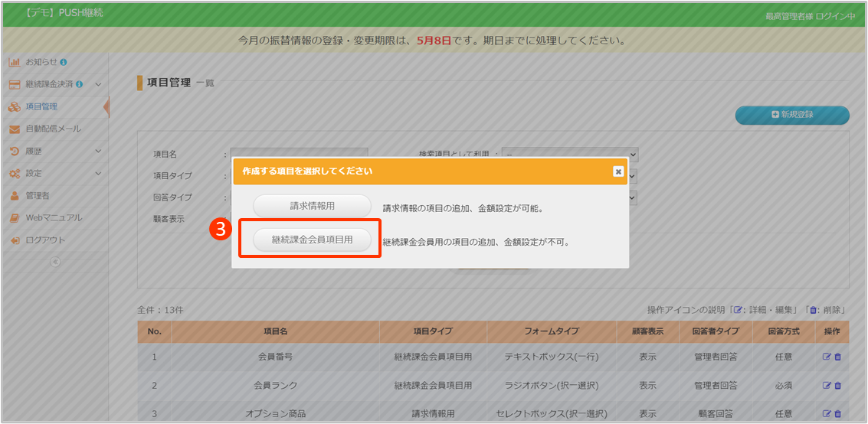This screenshot has height=424, width=868.
Task: Open the Webマニュアル sidebar link
Action: pos(53,217)
